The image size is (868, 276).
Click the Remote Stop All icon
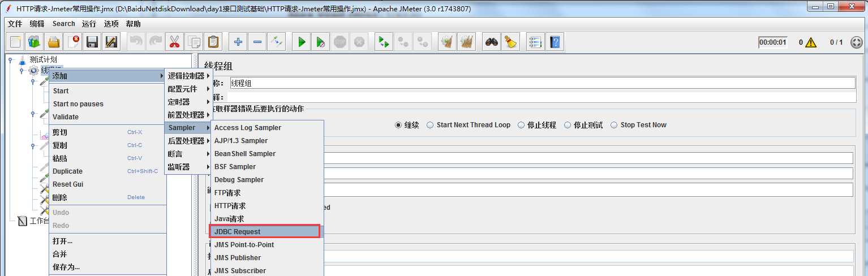pos(403,42)
